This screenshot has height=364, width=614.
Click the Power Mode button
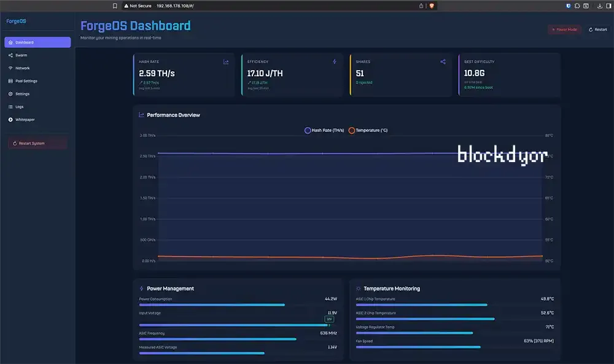point(564,29)
